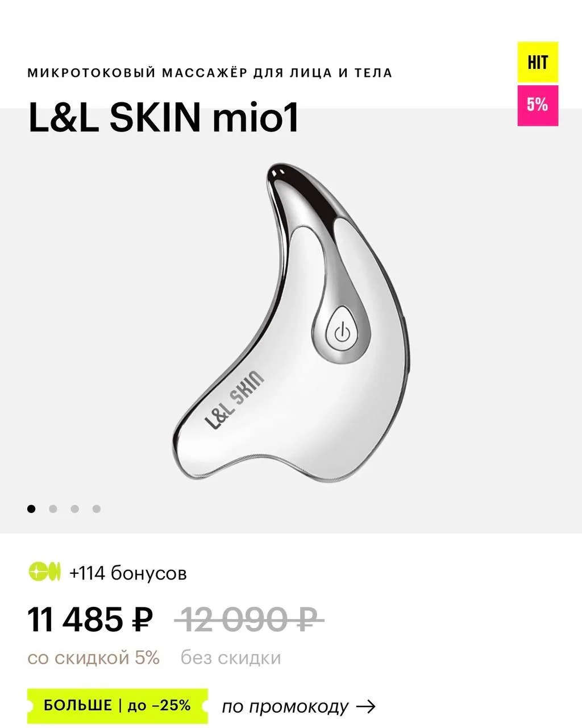Select the third carousel dot
This screenshot has height=728, width=582.
tap(74, 508)
